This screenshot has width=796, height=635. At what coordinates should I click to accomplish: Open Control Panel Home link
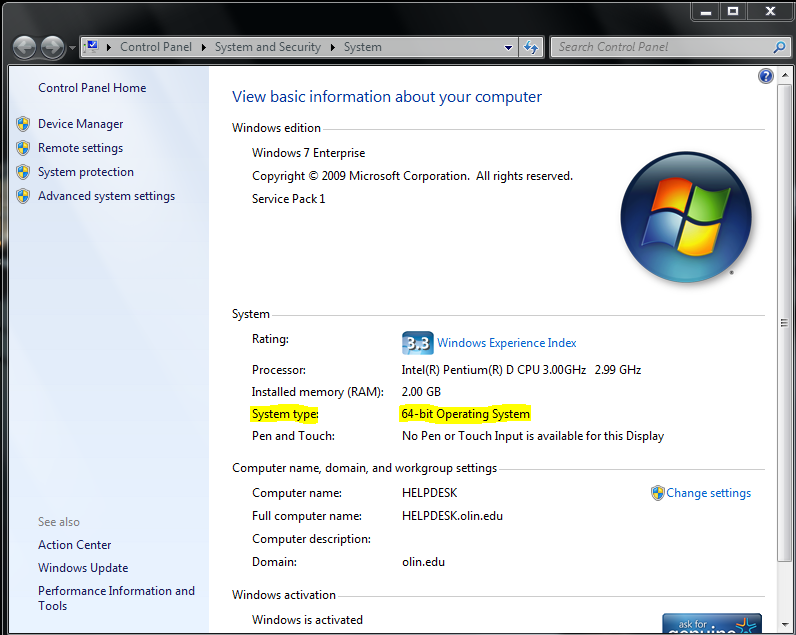92,88
